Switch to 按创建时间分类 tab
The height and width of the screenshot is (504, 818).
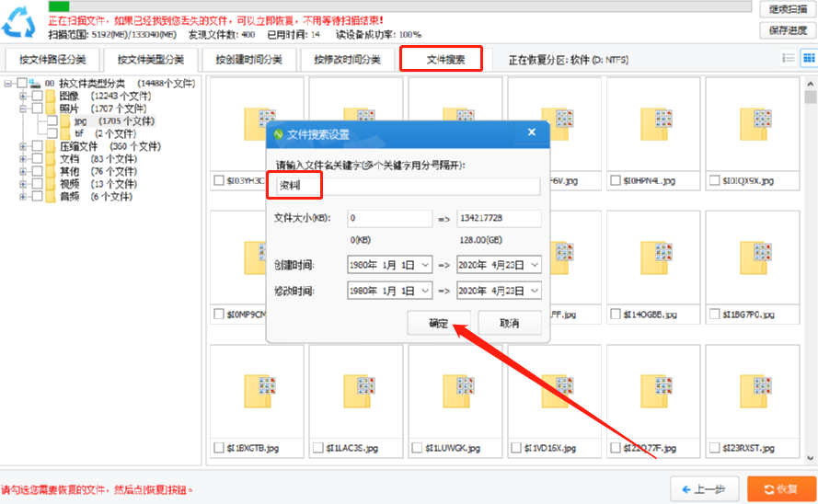(248, 60)
